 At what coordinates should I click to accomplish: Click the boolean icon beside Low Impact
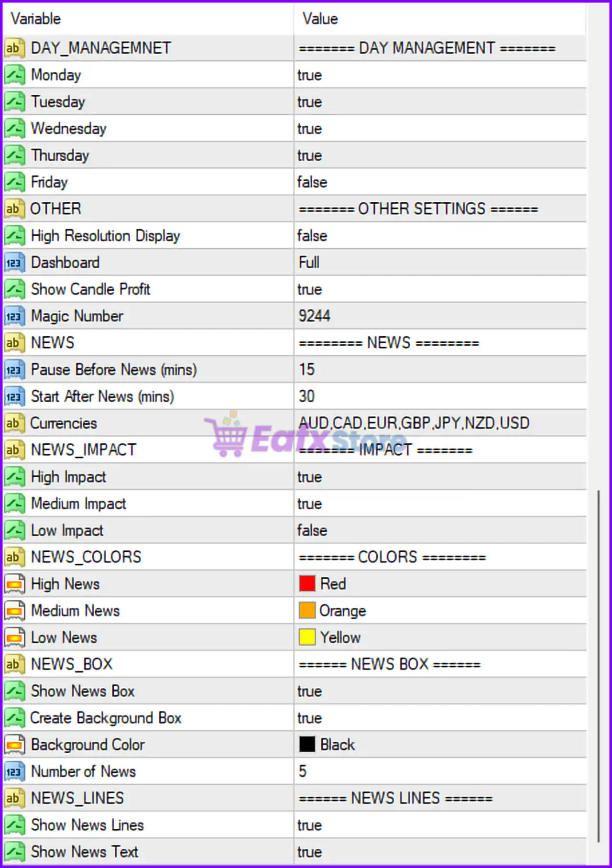tap(14, 530)
